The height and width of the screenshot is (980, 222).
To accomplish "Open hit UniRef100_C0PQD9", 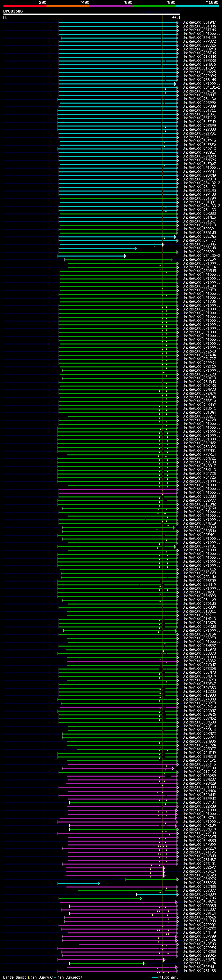I will click(199, 106).
